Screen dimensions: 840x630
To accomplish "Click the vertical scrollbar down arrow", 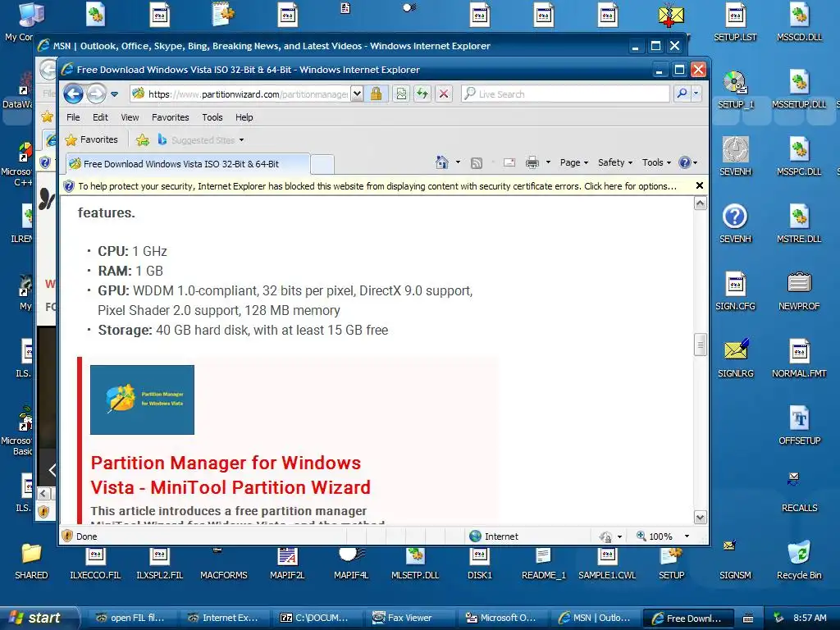I will [x=701, y=518].
